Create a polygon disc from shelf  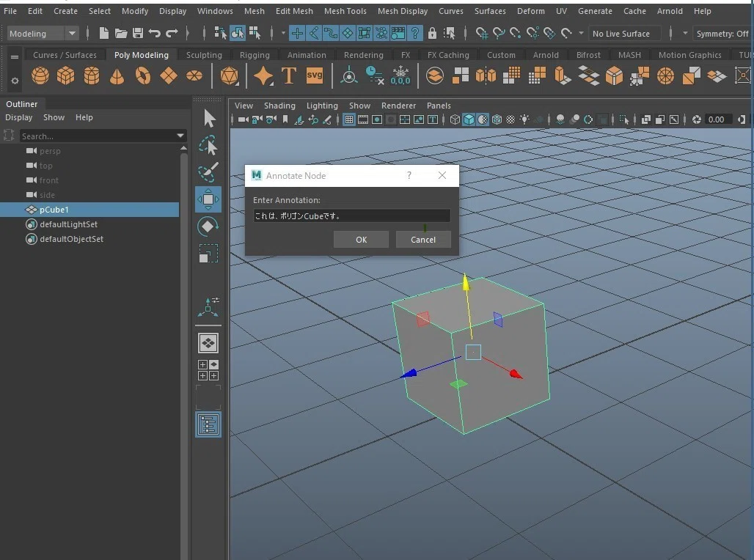(x=194, y=75)
